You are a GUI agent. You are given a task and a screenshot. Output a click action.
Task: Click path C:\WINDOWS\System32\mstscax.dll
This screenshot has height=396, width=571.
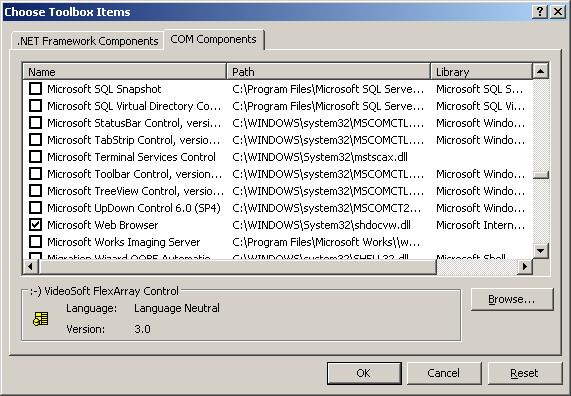pos(320,157)
